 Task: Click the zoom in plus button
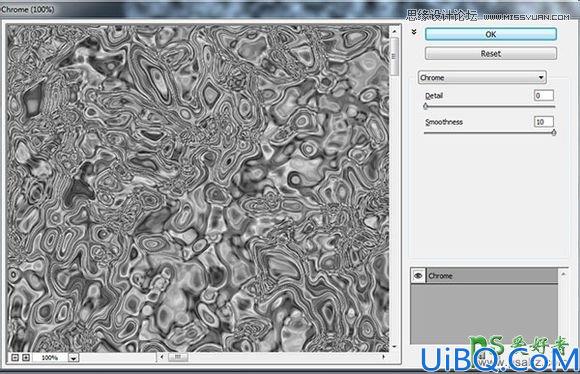coord(26,357)
